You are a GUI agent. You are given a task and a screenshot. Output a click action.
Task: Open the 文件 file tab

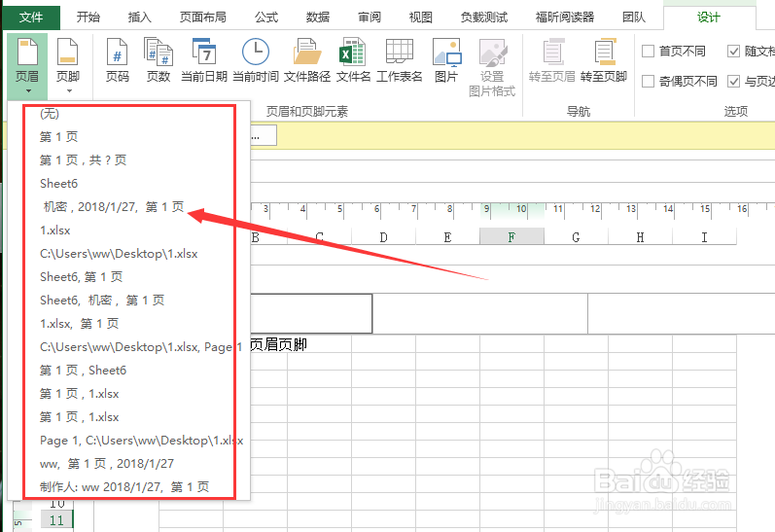[31, 18]
